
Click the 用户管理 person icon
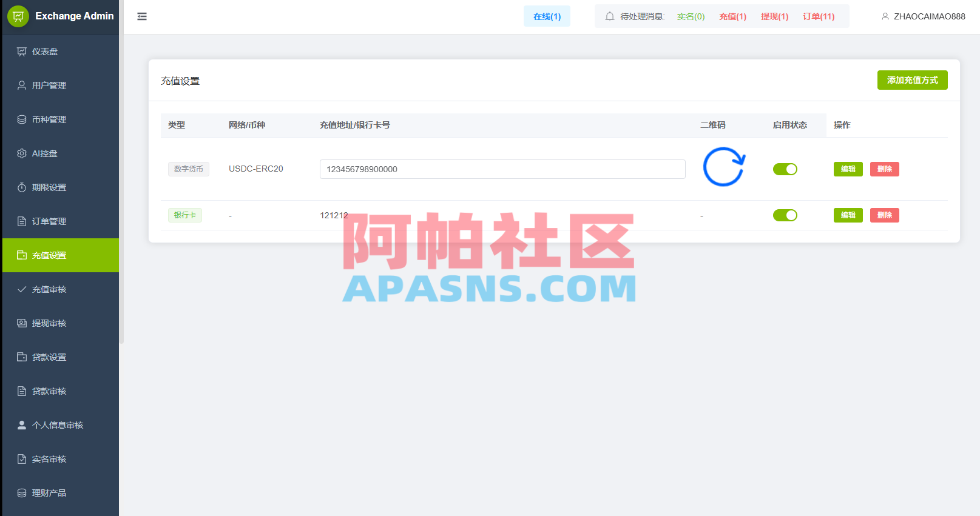click(22, 85)
